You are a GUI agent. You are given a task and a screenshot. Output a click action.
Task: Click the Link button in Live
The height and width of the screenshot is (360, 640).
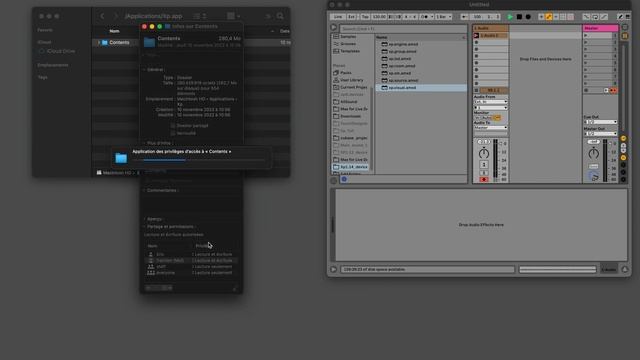pyautogui.click(x=338, y=17)
